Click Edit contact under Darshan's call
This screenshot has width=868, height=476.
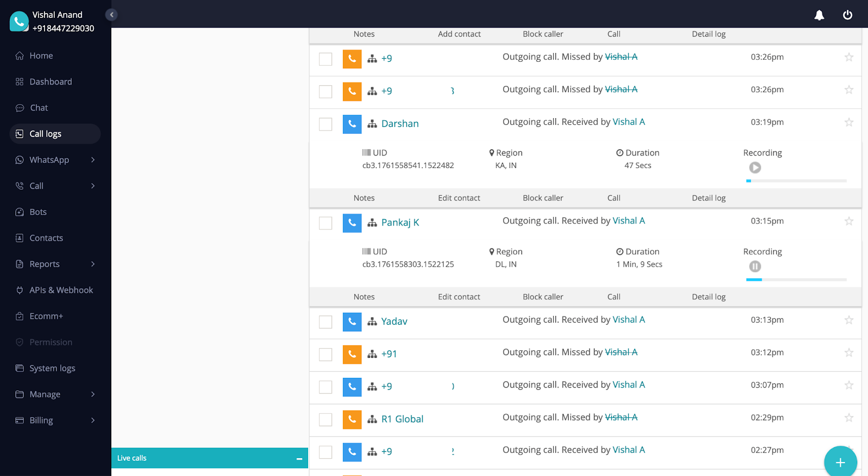(459, 198)
